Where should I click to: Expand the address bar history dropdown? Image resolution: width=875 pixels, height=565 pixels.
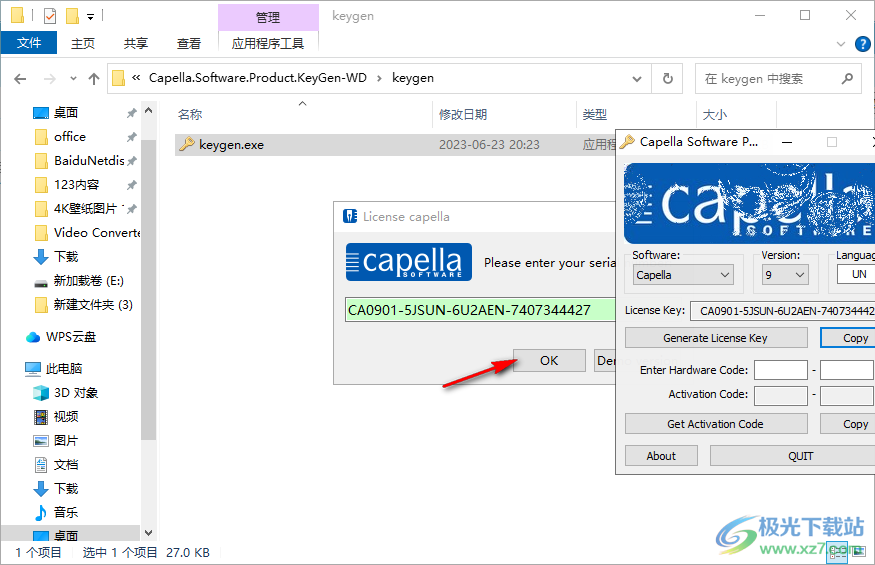(x=637, y=79)
